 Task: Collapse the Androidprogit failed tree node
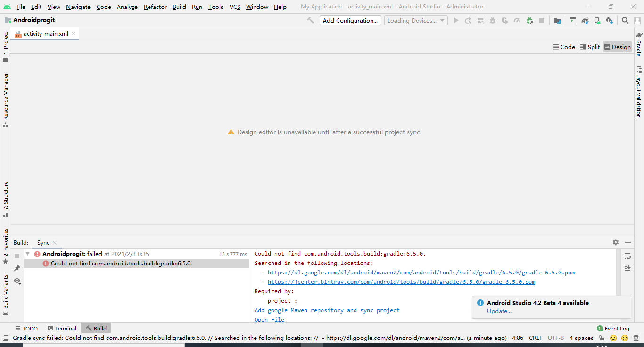[x=27, y=254]
